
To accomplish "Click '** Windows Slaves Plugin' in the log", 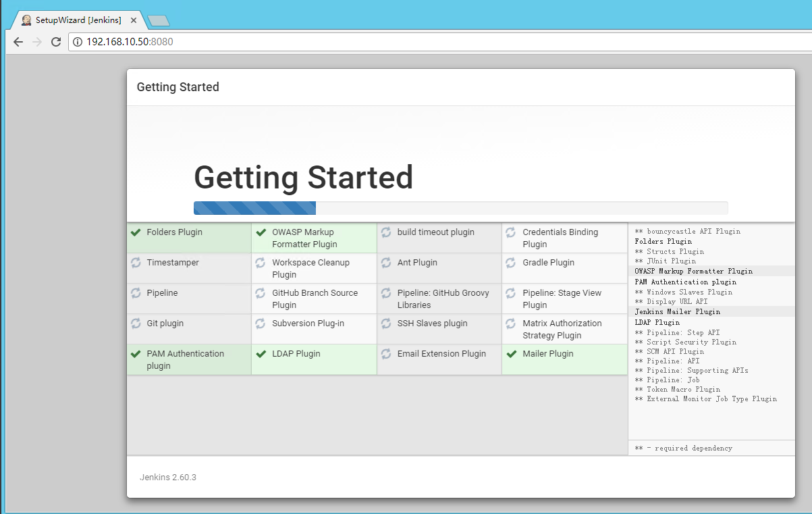I will [684, 292].
